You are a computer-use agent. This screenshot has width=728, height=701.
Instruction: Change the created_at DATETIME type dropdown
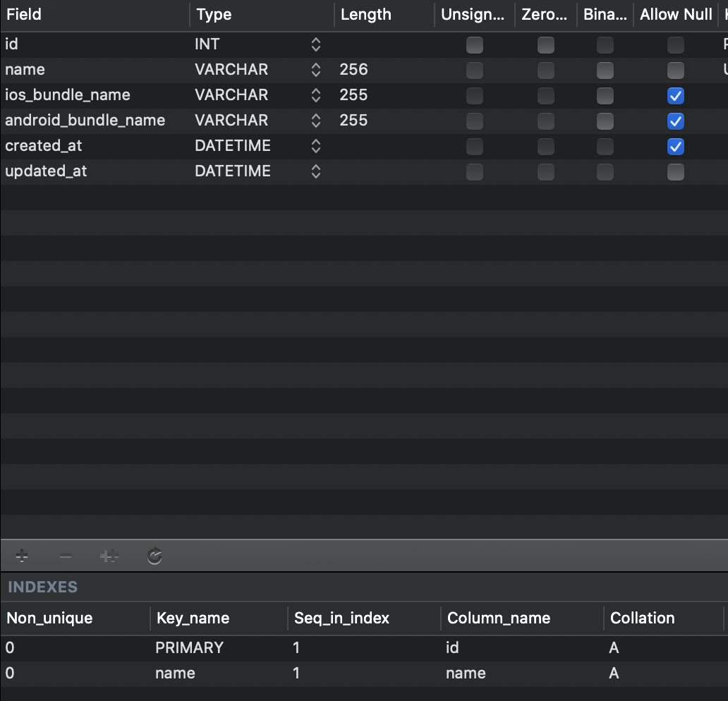tap(316, 146)
